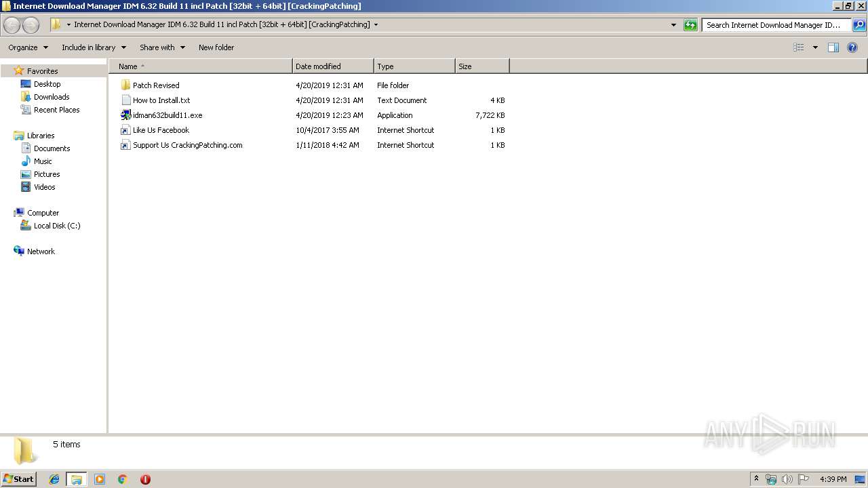Select the Patch Revised folder icon
Viewport: 868px width, 488px height.
(125, 85)
